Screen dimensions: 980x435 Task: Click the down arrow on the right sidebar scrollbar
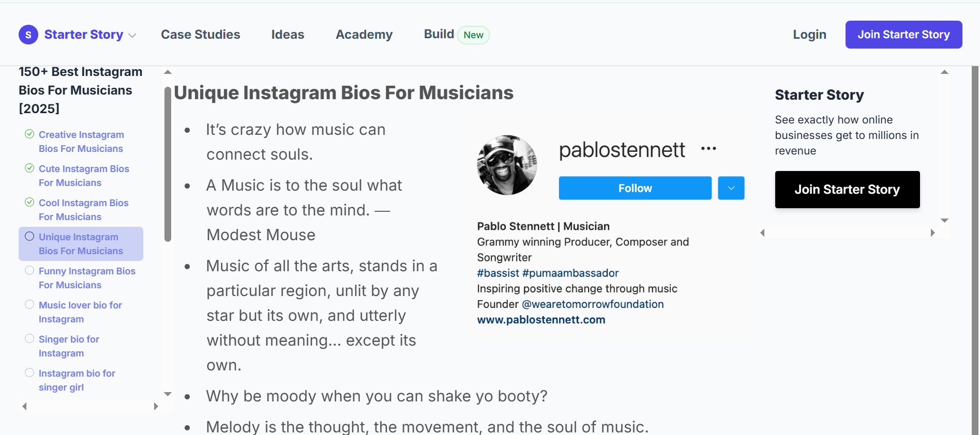[945, 221]
